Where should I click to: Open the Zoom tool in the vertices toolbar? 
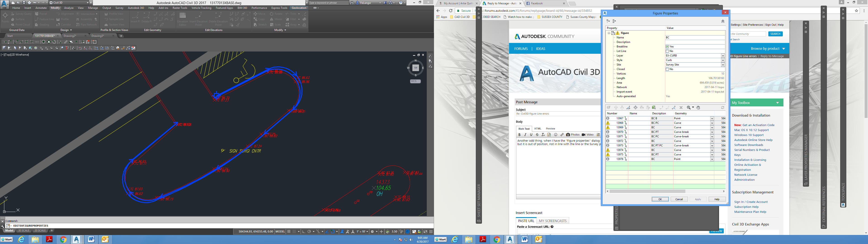tap(689, 108)
